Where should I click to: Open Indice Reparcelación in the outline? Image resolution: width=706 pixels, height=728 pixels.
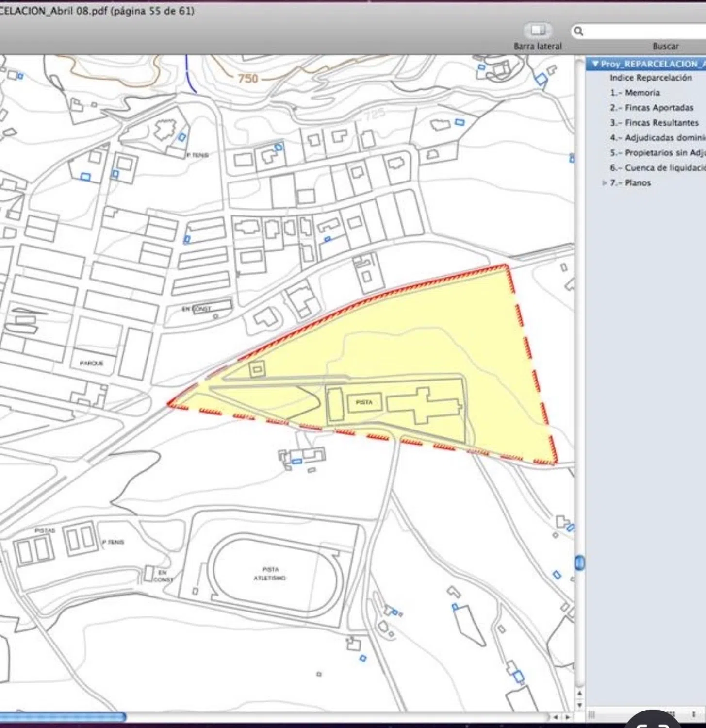point(650,78)
